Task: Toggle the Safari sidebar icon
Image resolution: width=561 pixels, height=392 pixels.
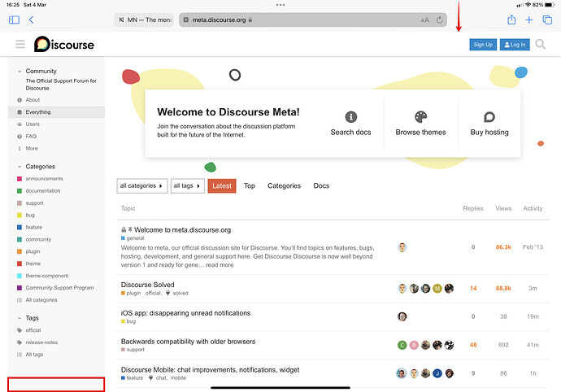Action: click(14, 20)
